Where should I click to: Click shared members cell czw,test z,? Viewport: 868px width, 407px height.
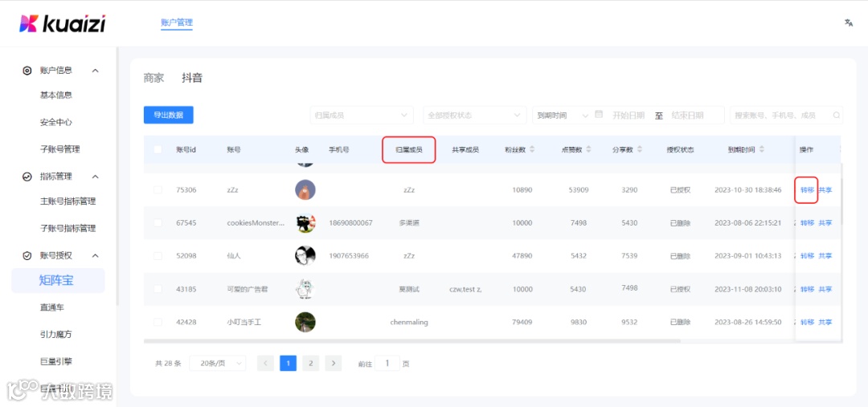465,289
